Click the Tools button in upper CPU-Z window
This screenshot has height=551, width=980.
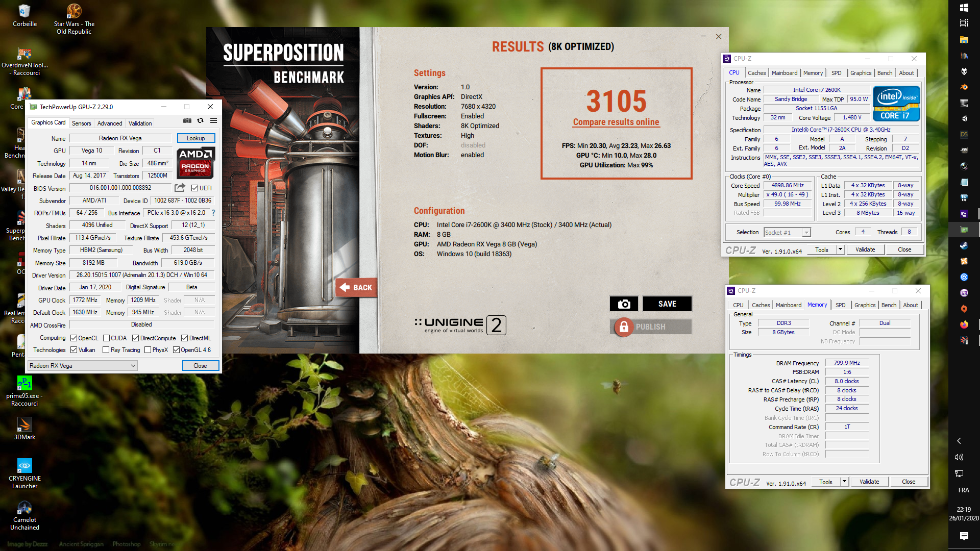coord(822,249)
